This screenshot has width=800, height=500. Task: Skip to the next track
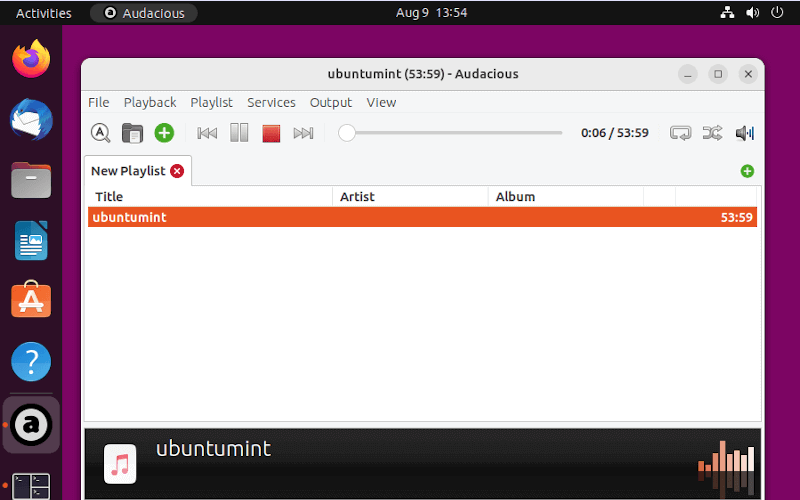tap(303, 133)
